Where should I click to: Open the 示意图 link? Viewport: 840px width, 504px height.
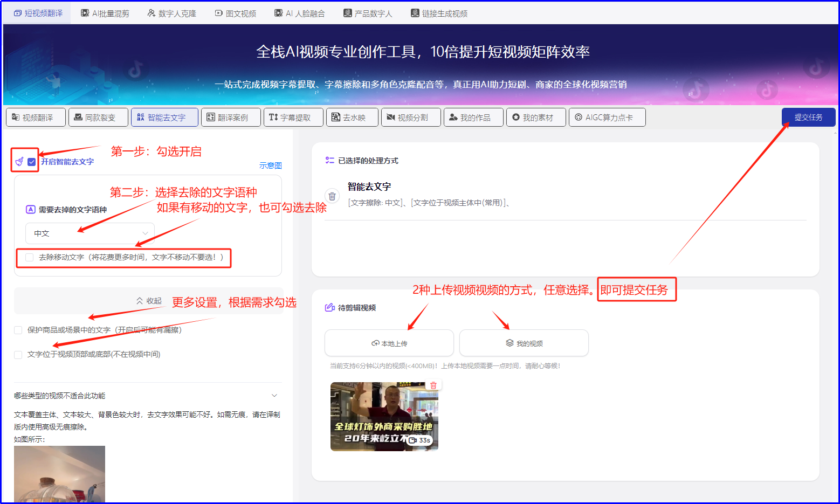tap(271, 165)
